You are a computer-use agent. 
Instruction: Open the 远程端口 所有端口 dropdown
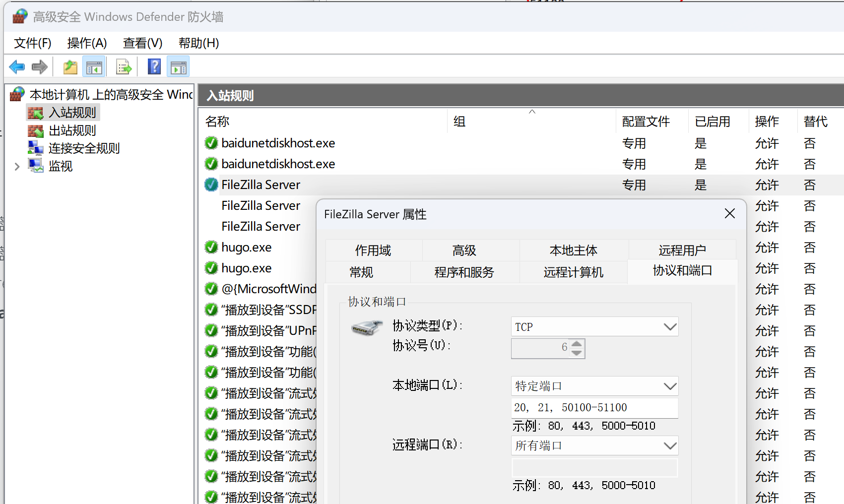point(595,445)
